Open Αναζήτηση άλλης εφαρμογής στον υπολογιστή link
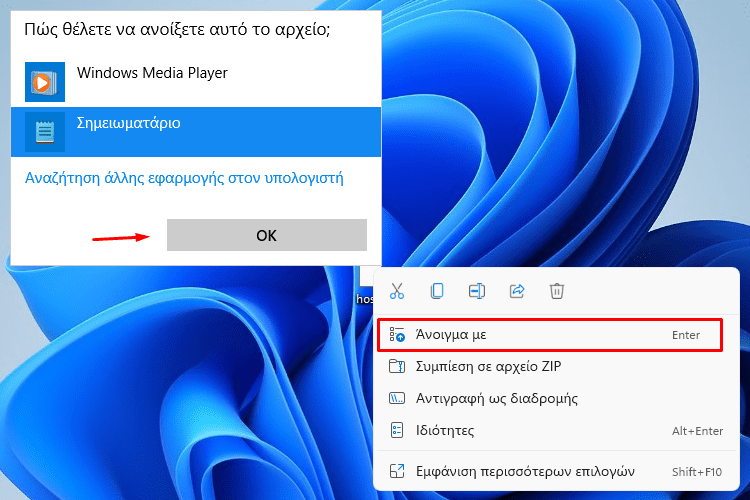This screenshot has width=750, height=500. (184, 178)
